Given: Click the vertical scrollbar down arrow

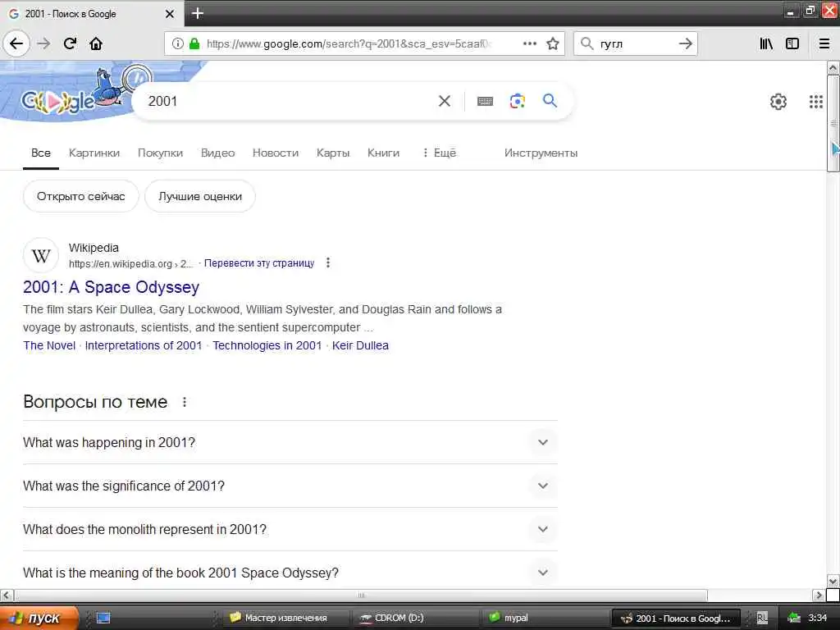Looking at the screenshot, I should tap(833, 582).
